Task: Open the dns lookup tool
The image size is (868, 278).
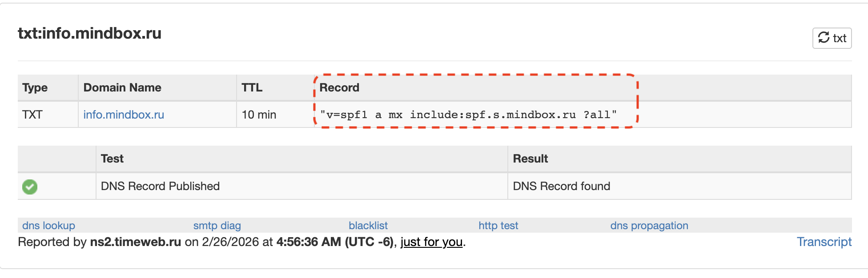Action: point(48,226)
